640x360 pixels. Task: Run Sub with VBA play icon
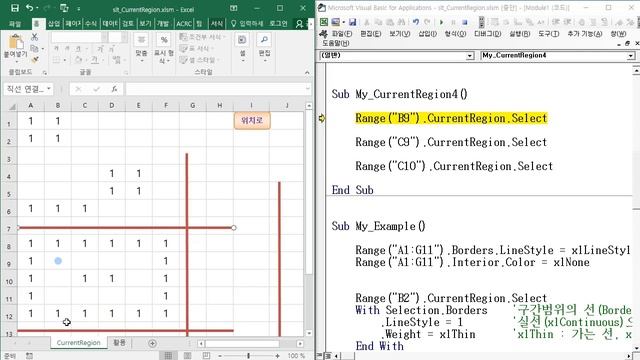coord(441,22)
